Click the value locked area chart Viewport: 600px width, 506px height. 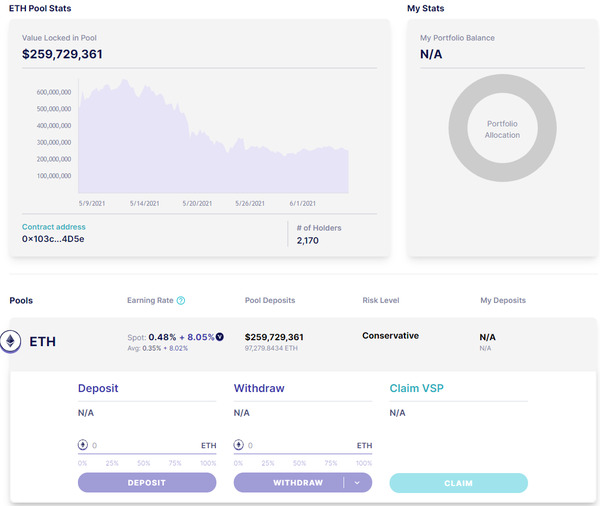coord(213,136)
